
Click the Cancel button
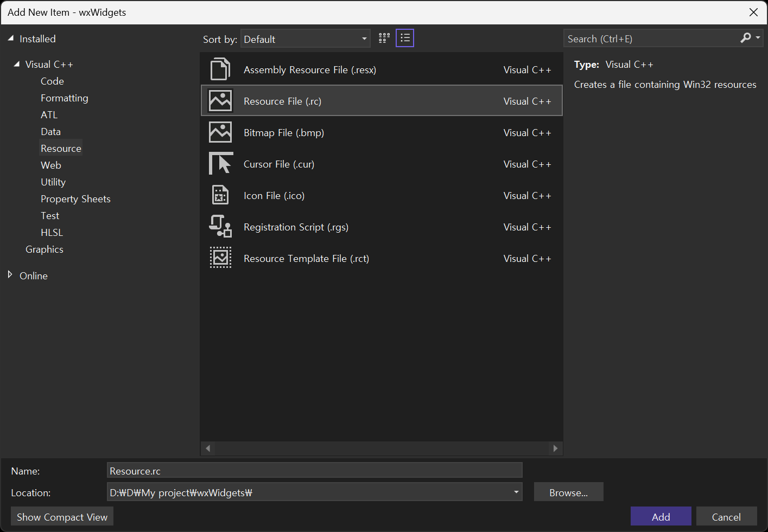[x=726, y=516]
